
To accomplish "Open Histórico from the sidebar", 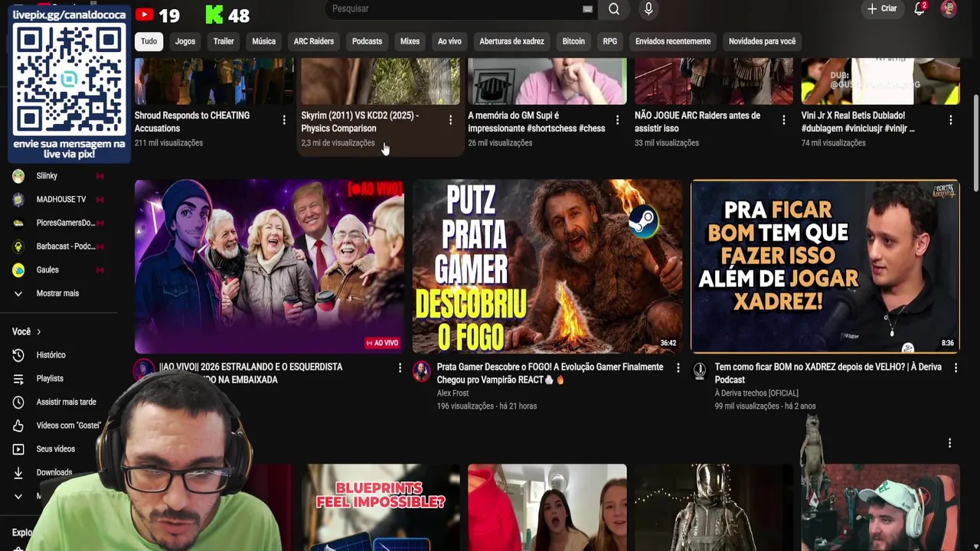I will (x=51, y=355).
